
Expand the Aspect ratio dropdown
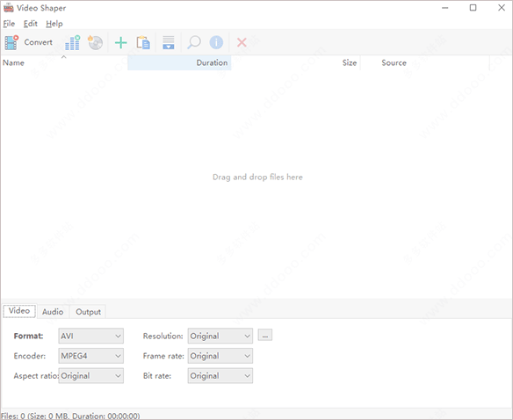[x=91, y=376]
